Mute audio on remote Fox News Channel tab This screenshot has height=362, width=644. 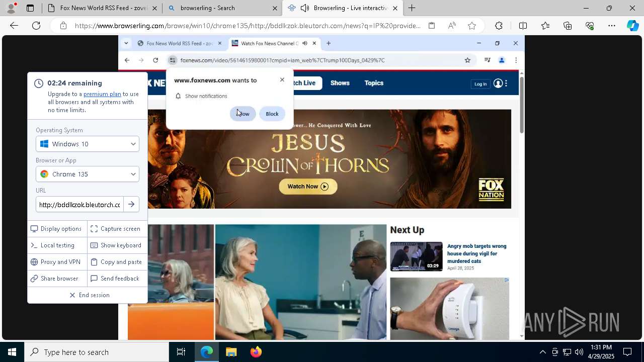(x=305, y=43)
